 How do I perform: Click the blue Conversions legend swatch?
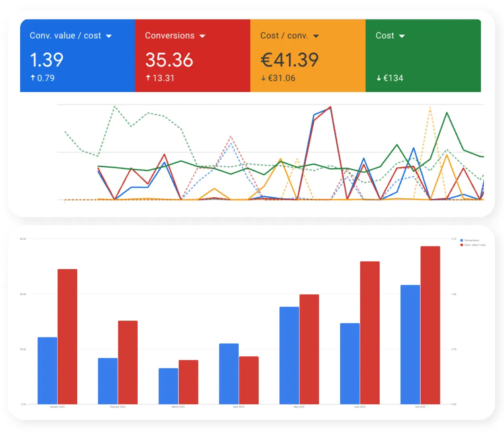pos(461,241)
